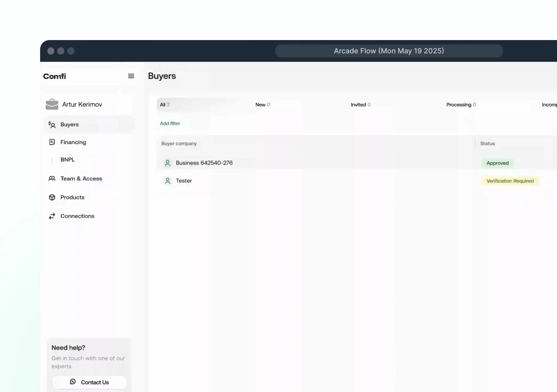Select the Connections arrows icon
This screenshot has width=557, height=392.
[52, 216]
